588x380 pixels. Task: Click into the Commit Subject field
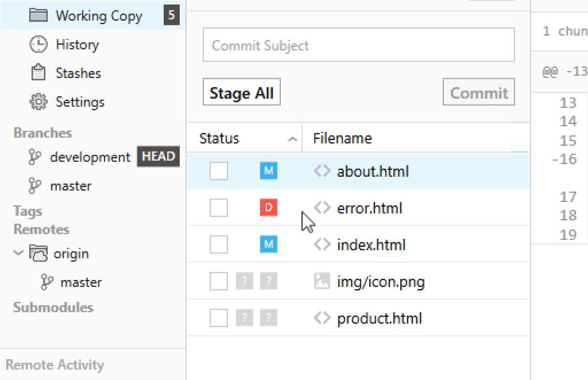click(x=358, y=45)
